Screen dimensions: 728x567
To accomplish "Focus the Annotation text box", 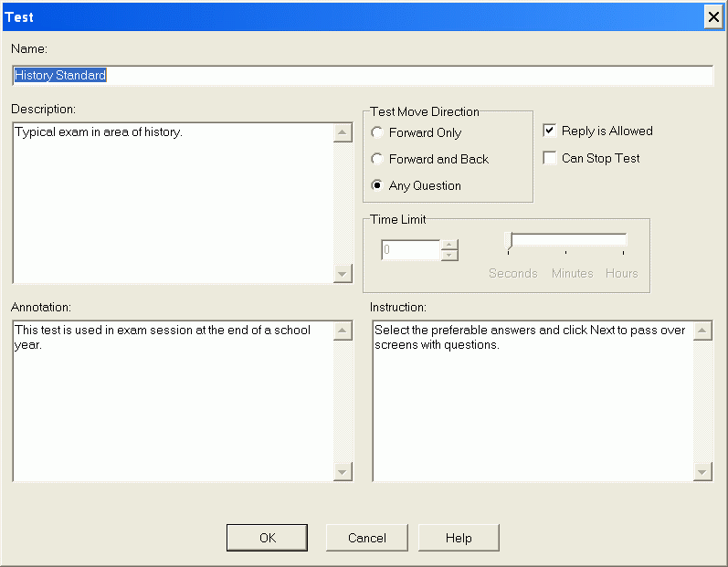I will click(x=174, y=400).
